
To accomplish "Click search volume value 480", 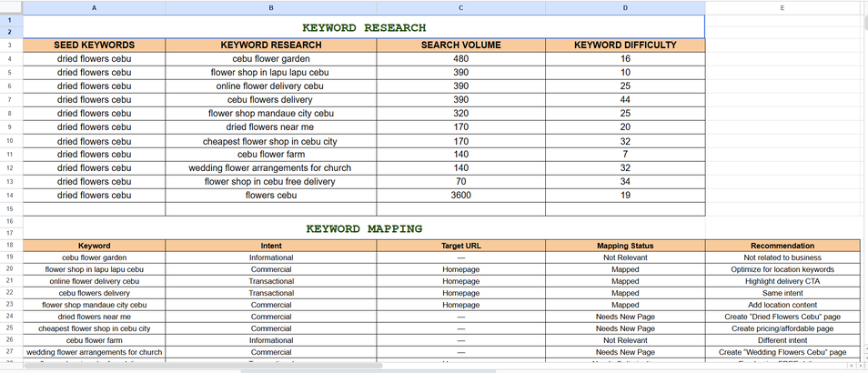I will tap(460, 58).
